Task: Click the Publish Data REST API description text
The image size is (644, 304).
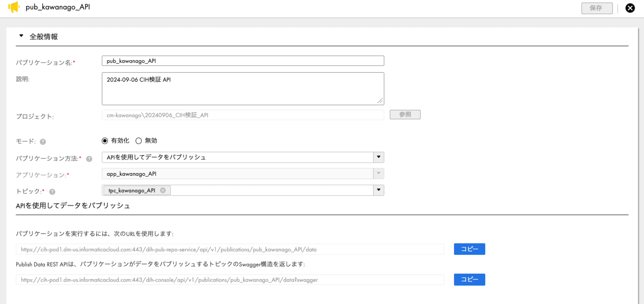Action: [160, 264]
